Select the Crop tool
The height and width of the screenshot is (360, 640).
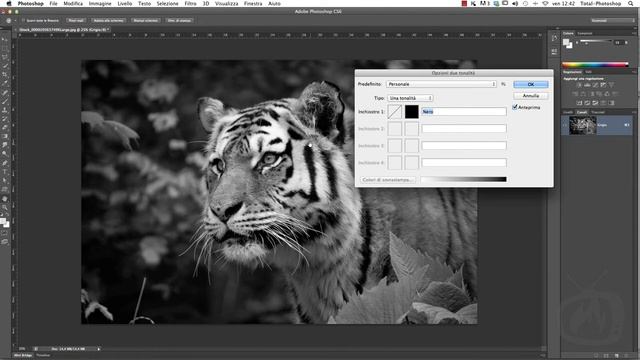[x=5, y=74]
